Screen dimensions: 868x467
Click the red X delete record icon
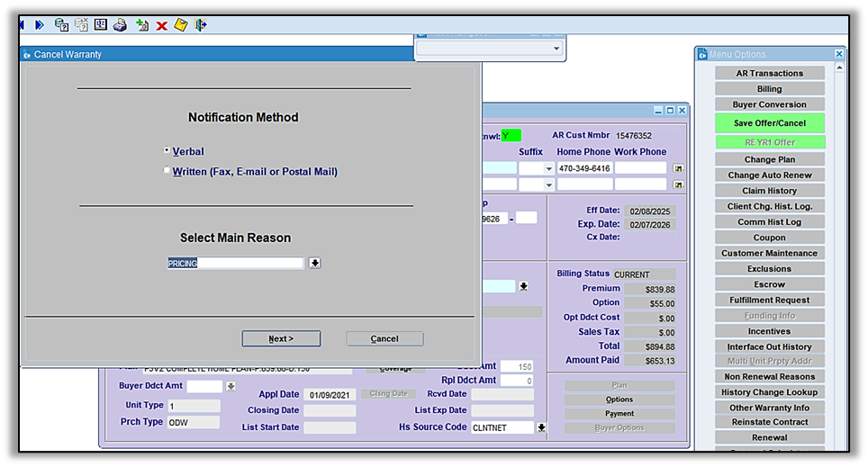click(162, 26)
